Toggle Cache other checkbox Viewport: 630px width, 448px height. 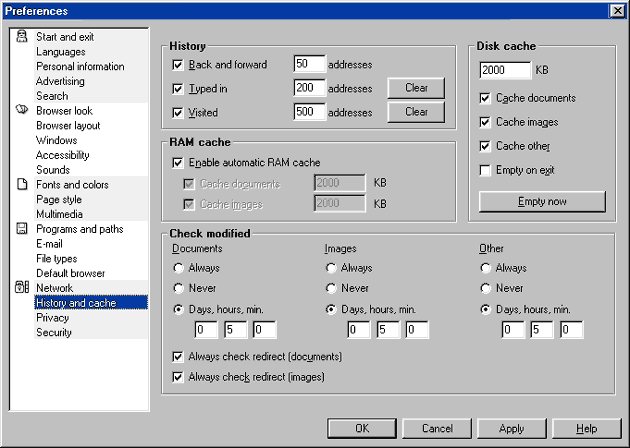click(485, 146)
